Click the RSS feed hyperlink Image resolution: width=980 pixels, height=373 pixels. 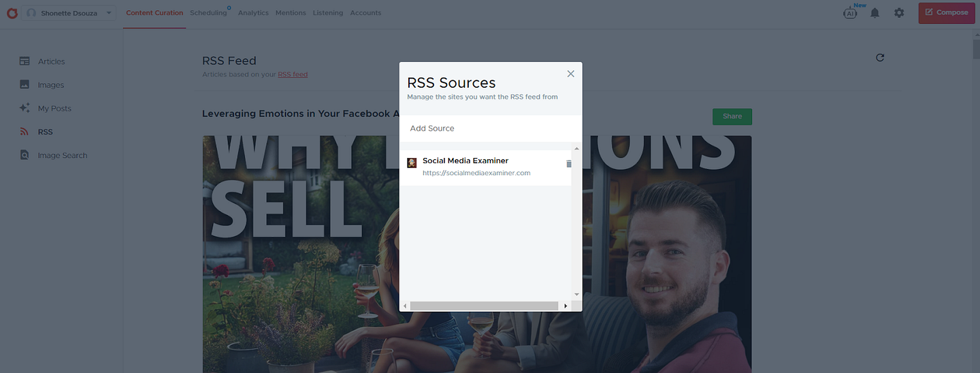(293, 74)
